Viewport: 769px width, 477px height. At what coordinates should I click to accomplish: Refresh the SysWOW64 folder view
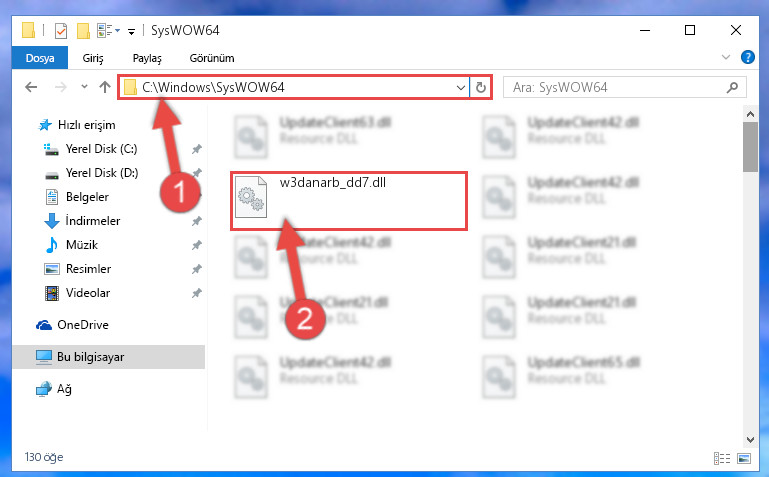click(481, 88)
